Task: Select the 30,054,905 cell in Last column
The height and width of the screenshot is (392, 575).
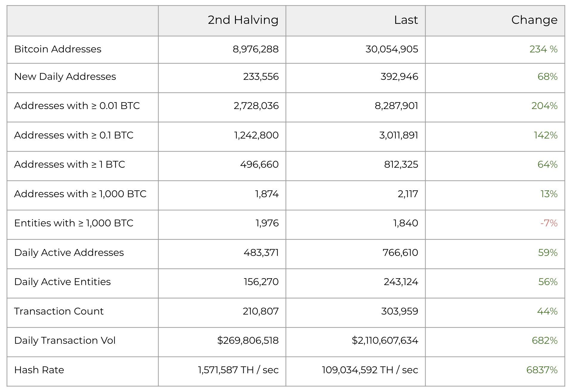Action: pyautogui.click(x=392, y=49)
